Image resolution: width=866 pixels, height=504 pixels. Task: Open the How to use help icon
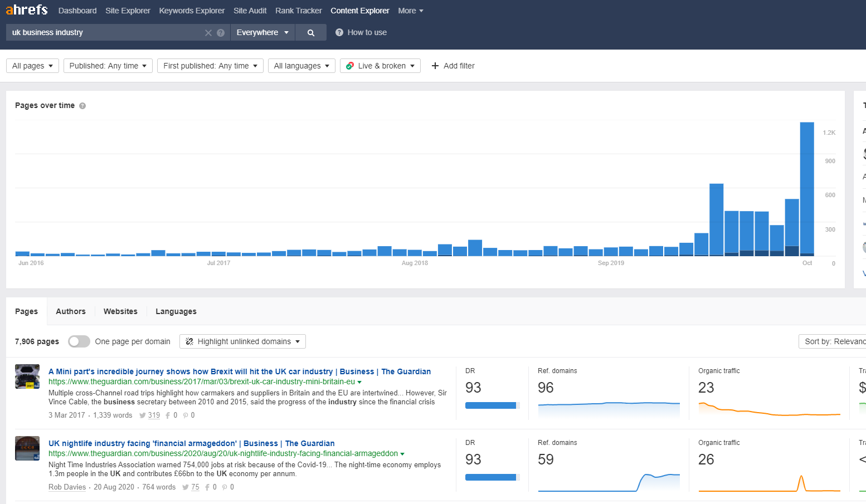point(339,32)
